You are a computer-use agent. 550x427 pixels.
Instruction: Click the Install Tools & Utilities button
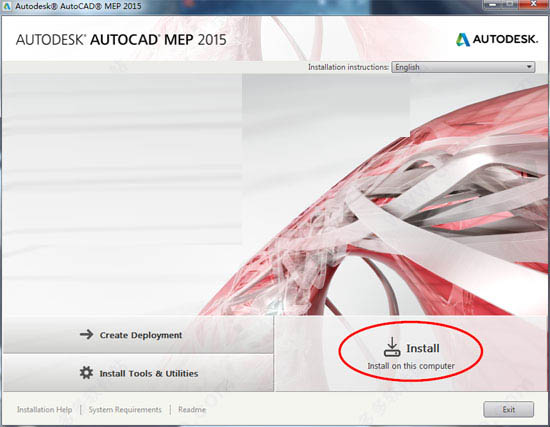coord(138,373)
